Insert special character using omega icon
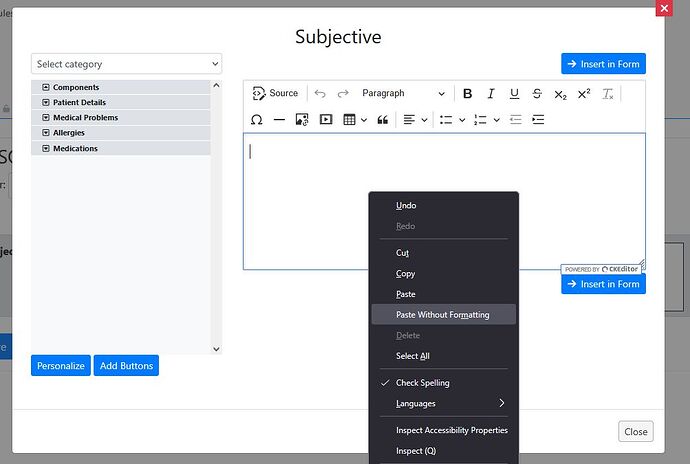The image size is (690, 464). pyautogui.click(x=257, y=120)
